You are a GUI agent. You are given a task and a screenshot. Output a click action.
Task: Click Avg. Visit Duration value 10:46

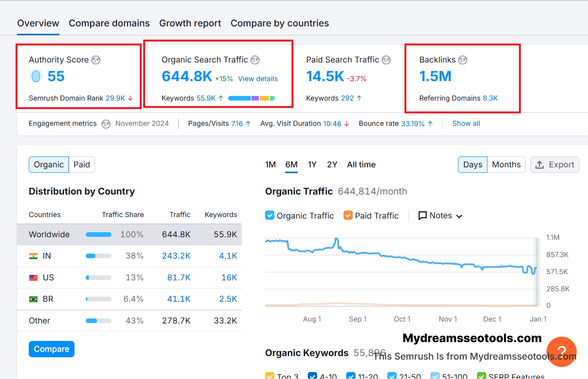point(332,123)
